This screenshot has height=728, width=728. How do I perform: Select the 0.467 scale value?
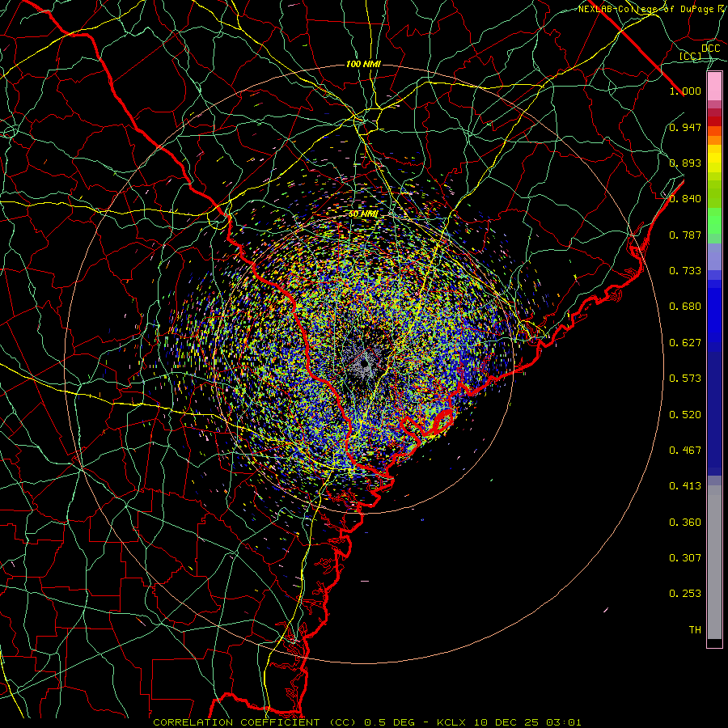coord(685,451)
